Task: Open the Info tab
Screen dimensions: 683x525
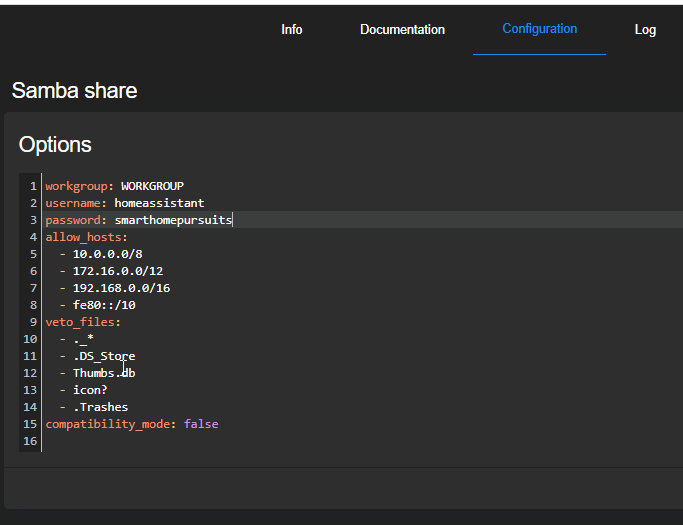Action: tap(291, 29)
